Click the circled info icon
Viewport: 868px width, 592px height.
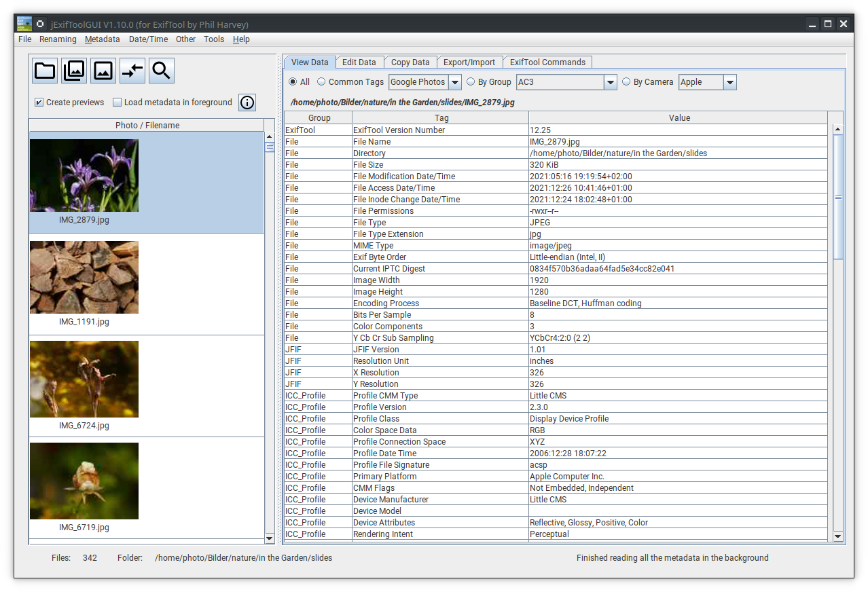point(247,103)
